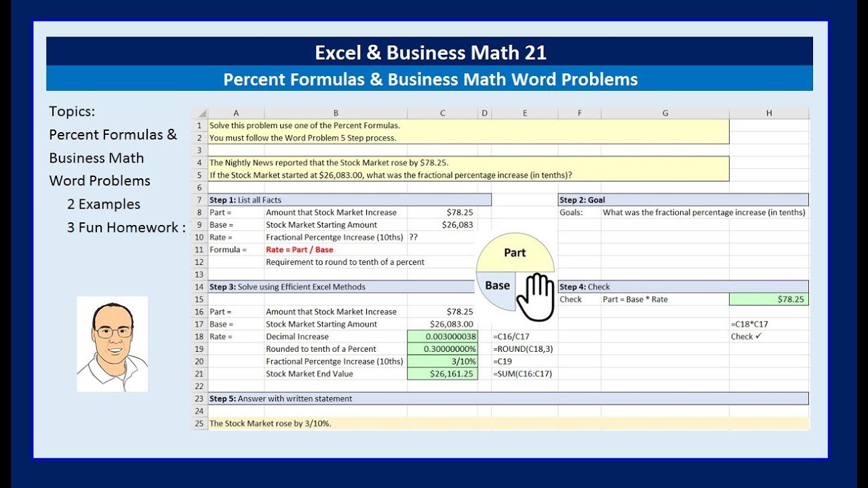The height and width of the screenshot is (488, 868).
Task: Select 'Step 4: Check' header cell
Action: [684, 287]
